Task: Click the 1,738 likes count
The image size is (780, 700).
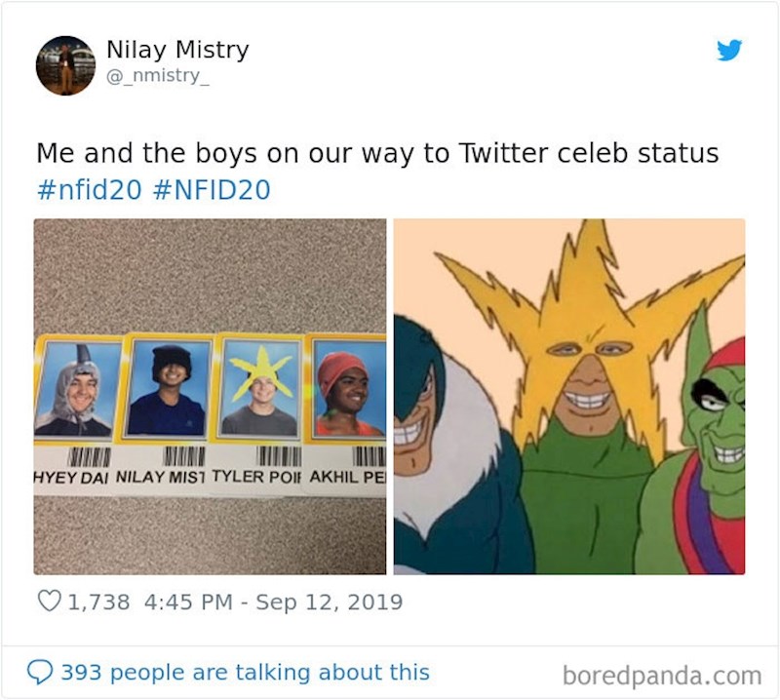Action: (98, 602)
